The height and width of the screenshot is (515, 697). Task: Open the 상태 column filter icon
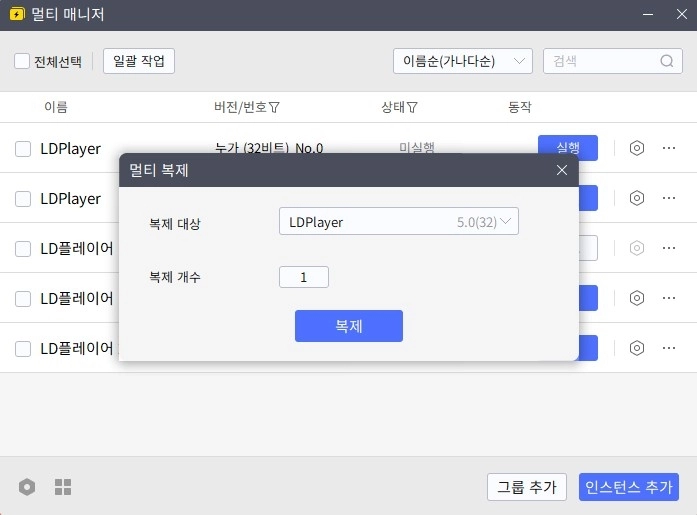point(412,107)
